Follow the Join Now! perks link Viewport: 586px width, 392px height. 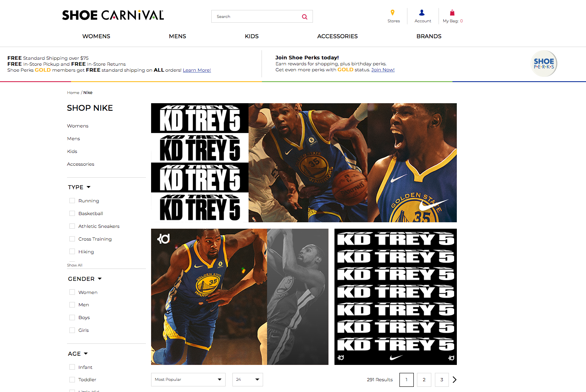coord(383,70)
